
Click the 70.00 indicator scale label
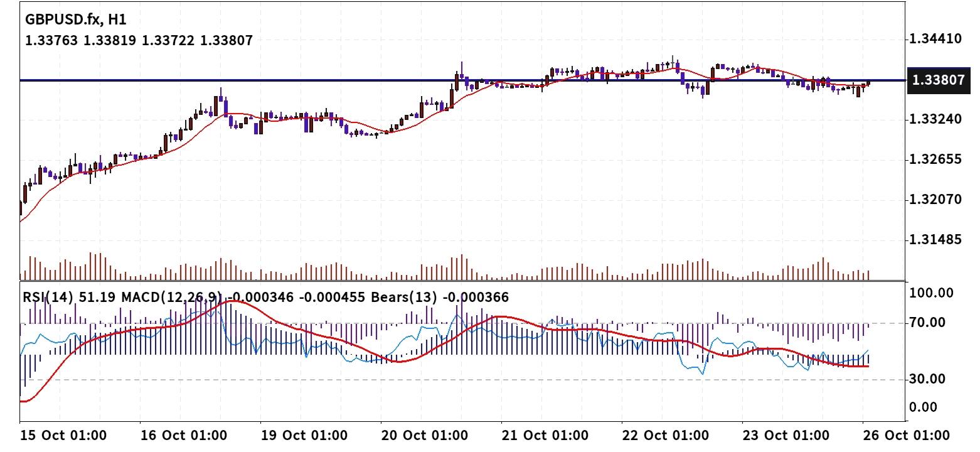(x=929, y=323)
